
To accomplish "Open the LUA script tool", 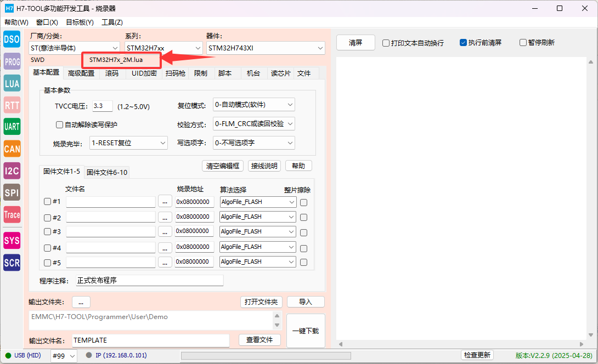I will pos(12,83).
